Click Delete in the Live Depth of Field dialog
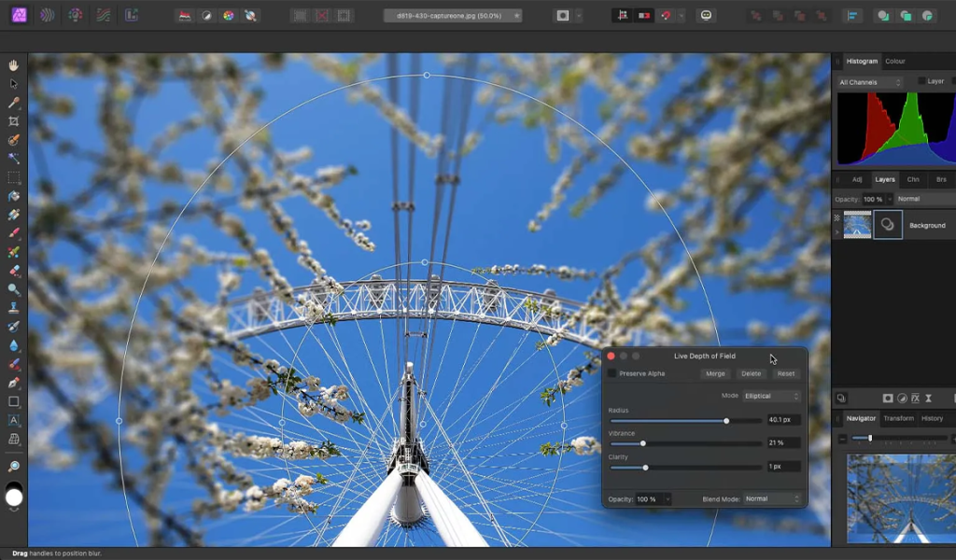This screenshot has height=560, width=956. [x=752, y=373]
